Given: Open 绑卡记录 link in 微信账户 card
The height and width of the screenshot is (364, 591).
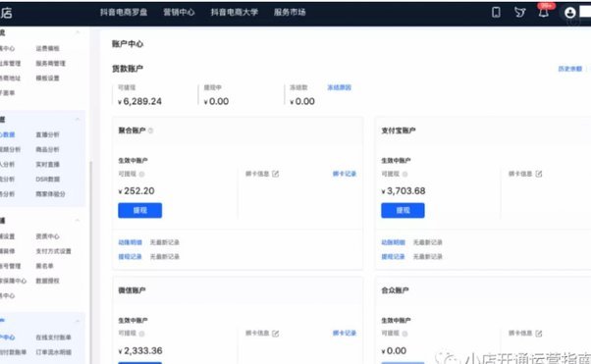Looking at the screenshot, I should [x=345, y=334].
